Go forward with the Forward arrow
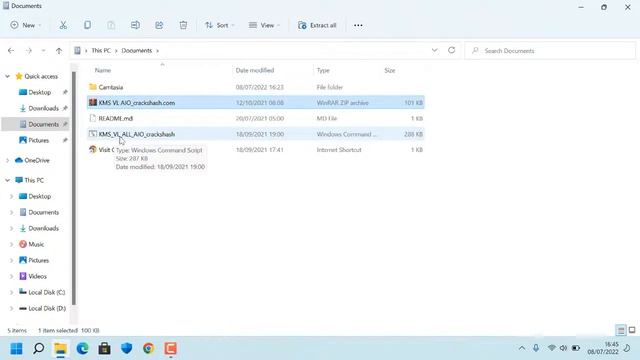Viewport: 640px width, 360px height. (29, 51)
